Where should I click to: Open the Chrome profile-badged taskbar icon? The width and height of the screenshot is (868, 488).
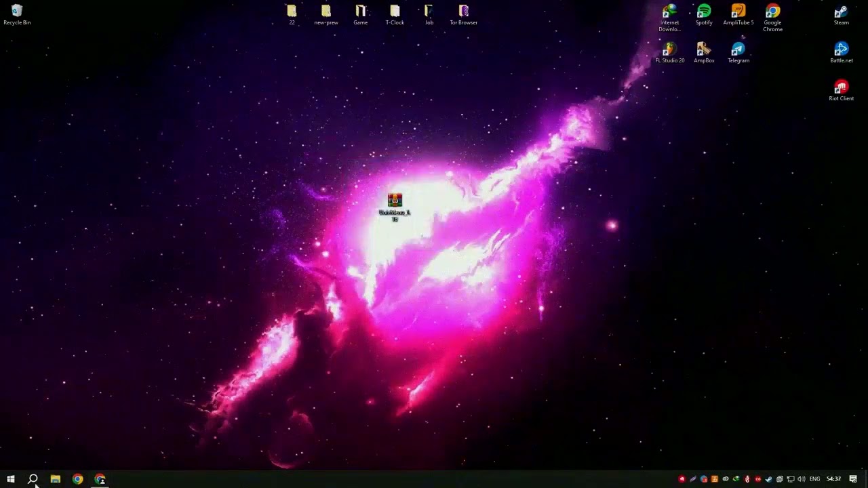[100, 479]
